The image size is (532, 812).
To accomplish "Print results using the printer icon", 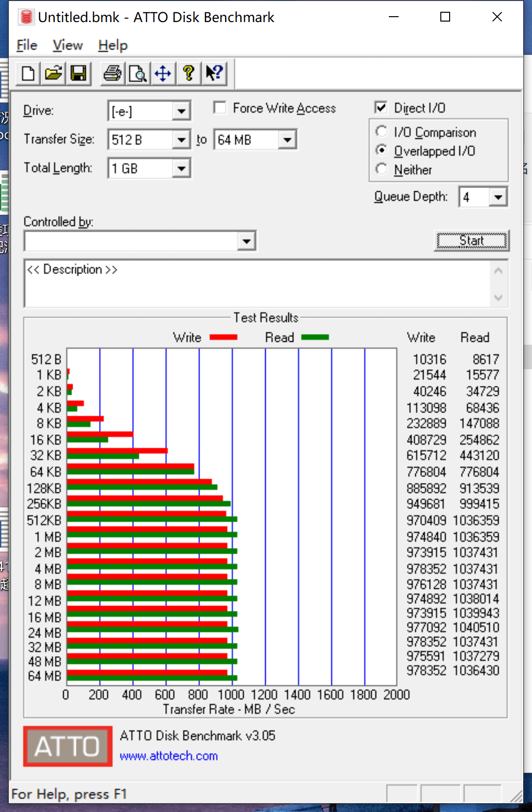I will (x=112, y=74).
